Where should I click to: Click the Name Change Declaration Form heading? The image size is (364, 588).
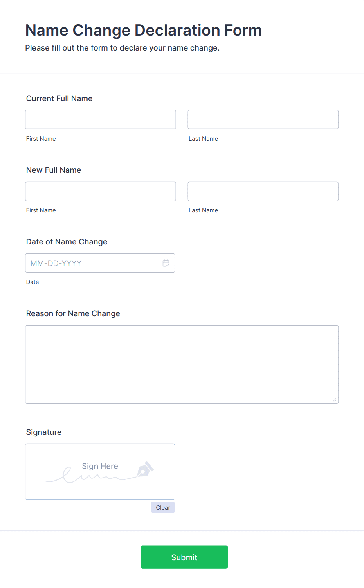point(143,30)
